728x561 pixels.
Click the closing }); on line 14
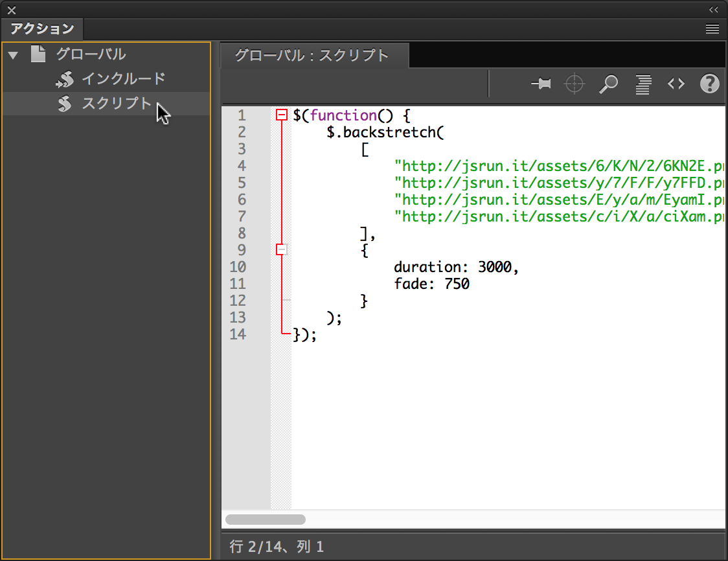(304, 334)
